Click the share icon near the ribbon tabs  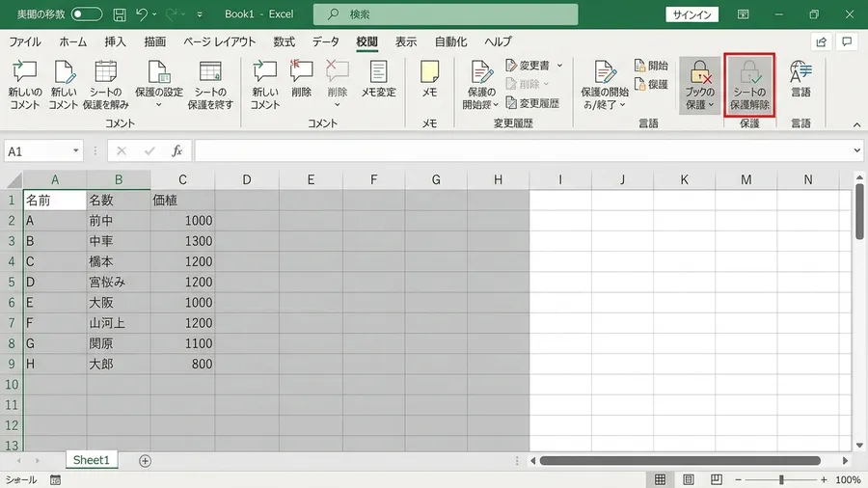(821, 42)
